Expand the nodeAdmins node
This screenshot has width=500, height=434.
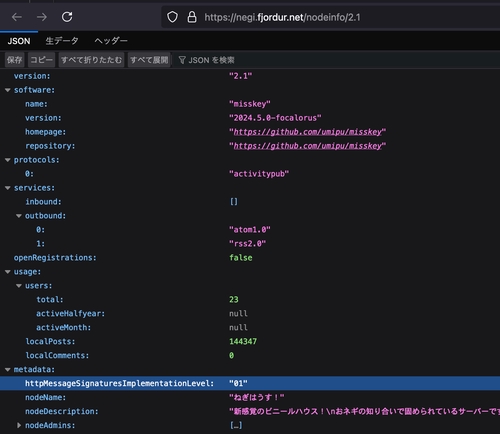click(19, 425)
